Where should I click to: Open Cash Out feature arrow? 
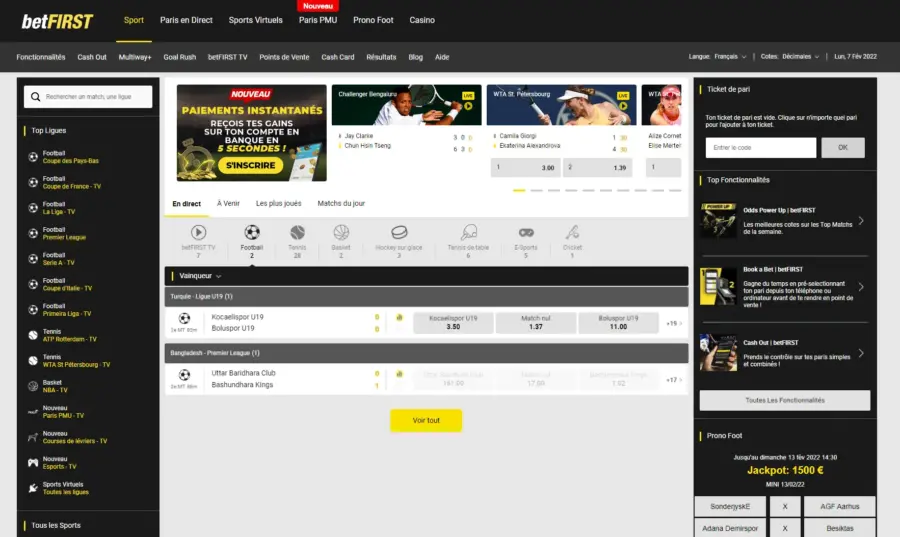pos(861,353)
